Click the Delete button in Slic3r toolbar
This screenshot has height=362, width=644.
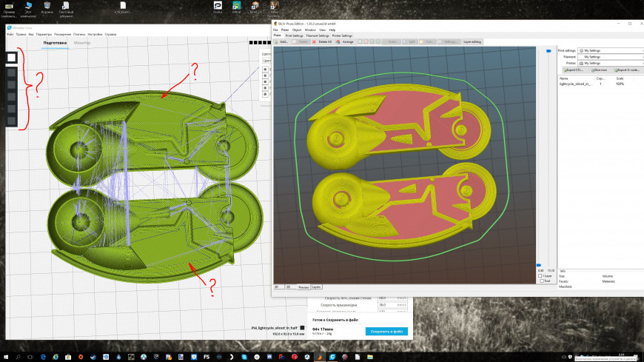[x=301, y=42]
